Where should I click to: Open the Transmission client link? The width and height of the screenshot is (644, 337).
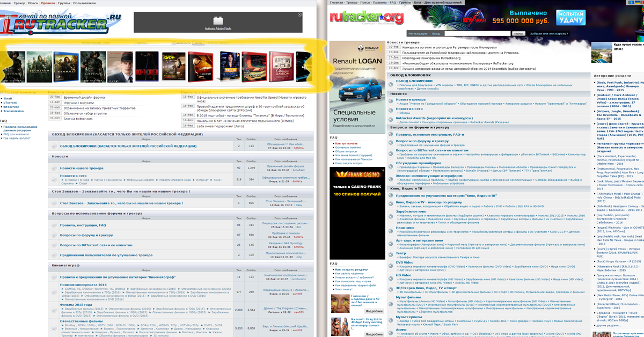point(13,111)
